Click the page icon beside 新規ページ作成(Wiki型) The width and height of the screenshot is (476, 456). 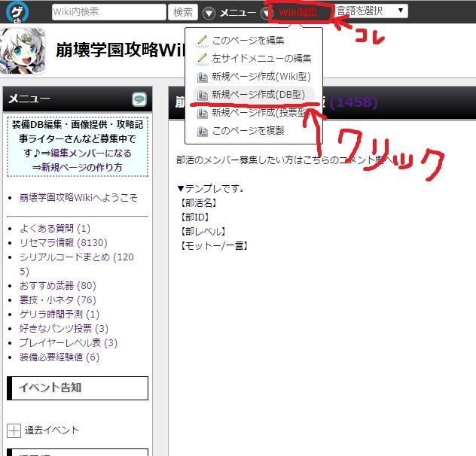[201, 77]
